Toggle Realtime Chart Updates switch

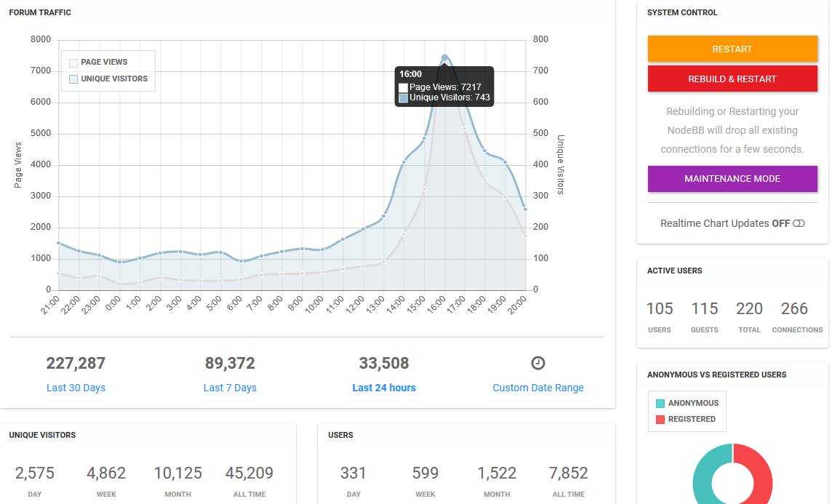(x=799, y=223)
